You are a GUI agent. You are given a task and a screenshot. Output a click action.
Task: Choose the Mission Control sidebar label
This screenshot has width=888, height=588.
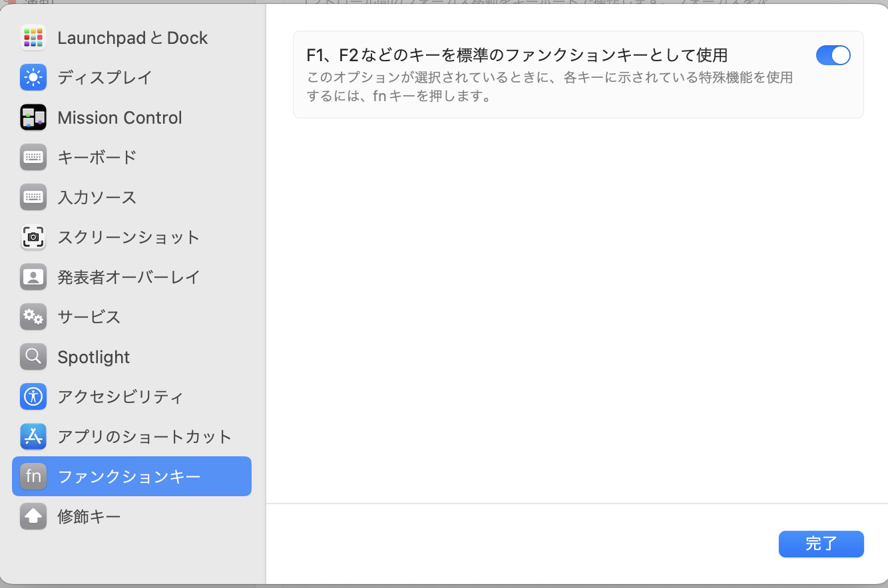tap(120, 118)
